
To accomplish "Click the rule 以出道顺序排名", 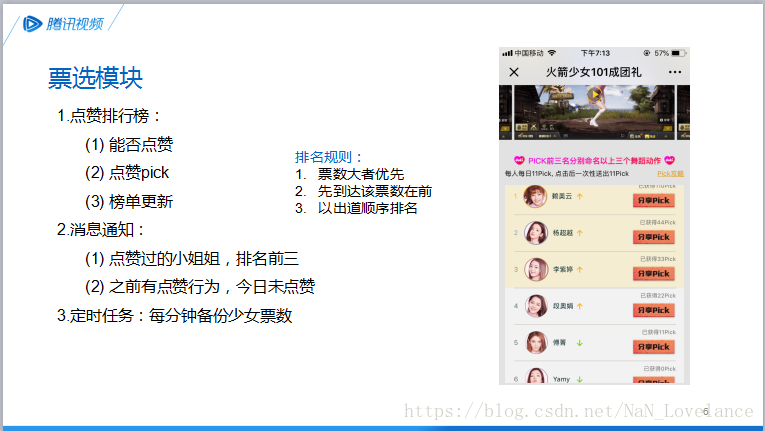I will coord(368,208).
